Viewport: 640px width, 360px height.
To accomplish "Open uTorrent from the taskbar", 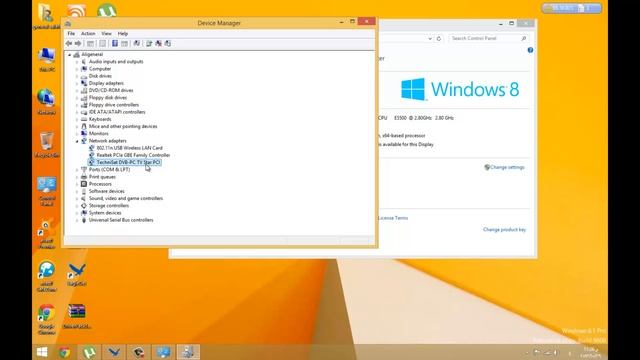I will pos(89,352).
